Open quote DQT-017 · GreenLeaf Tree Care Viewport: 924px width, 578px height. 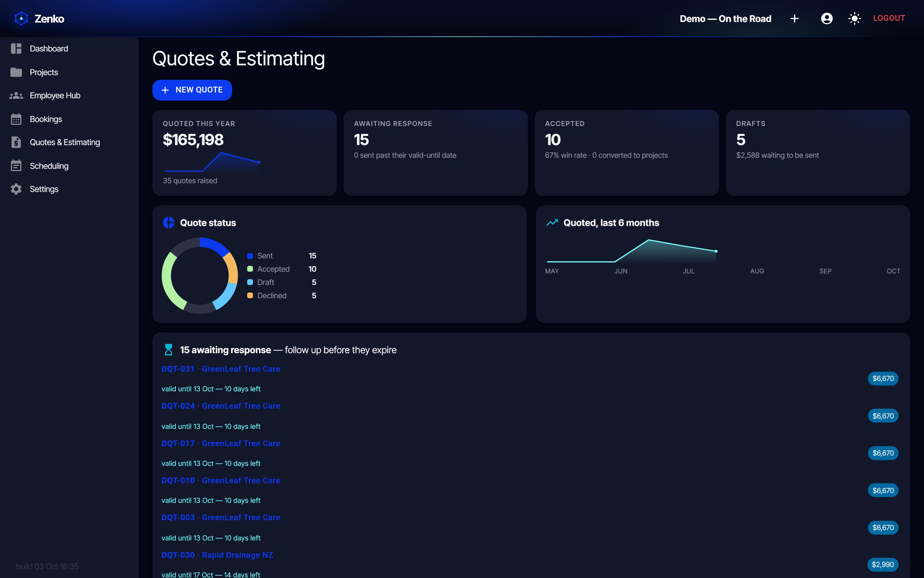click(221, 443)
